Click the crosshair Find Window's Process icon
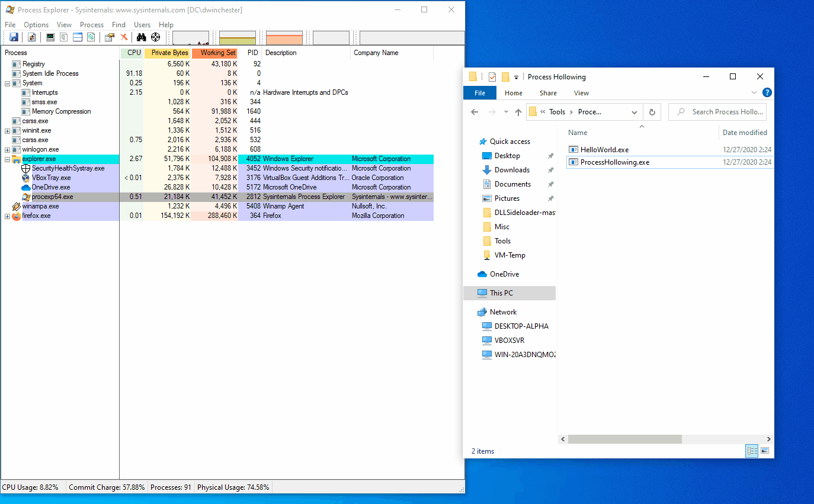Image resolution: width=814 pixels, height=504 pixels. [x=156, y=37]
